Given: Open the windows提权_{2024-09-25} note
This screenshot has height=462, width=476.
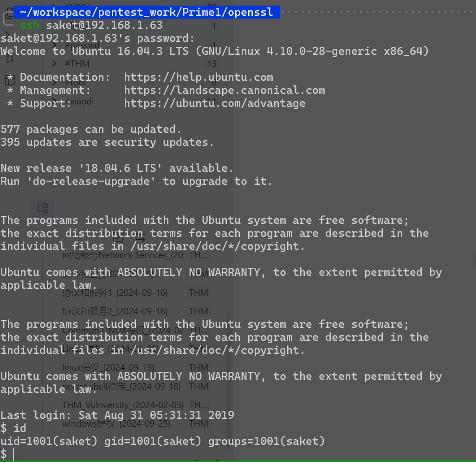Looking at the screenshot, I should coord(116,424).
